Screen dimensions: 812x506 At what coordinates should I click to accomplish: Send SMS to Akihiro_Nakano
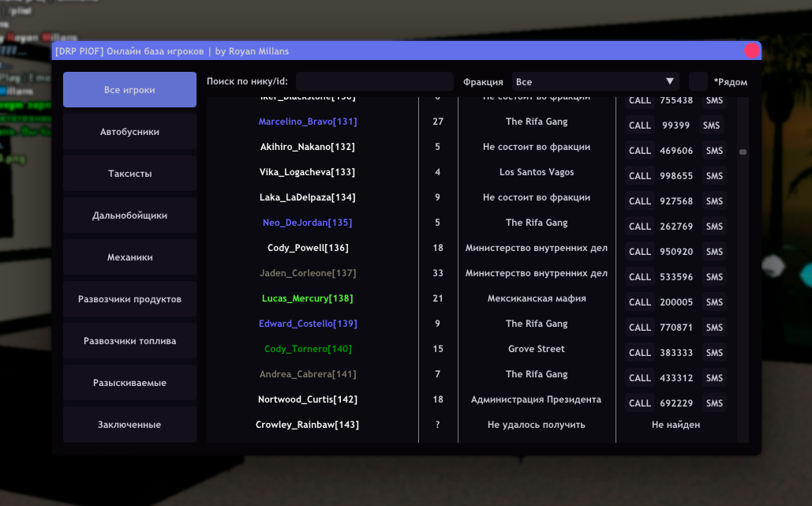click(x=714, y=151)
